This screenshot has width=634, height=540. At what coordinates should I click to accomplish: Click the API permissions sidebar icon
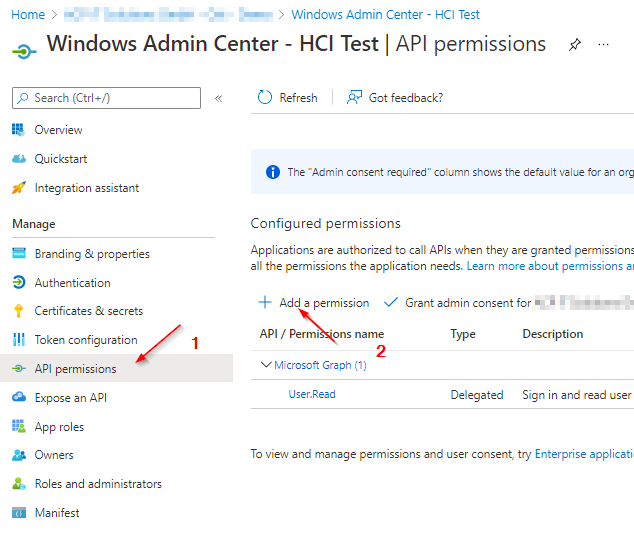(19, 368)
